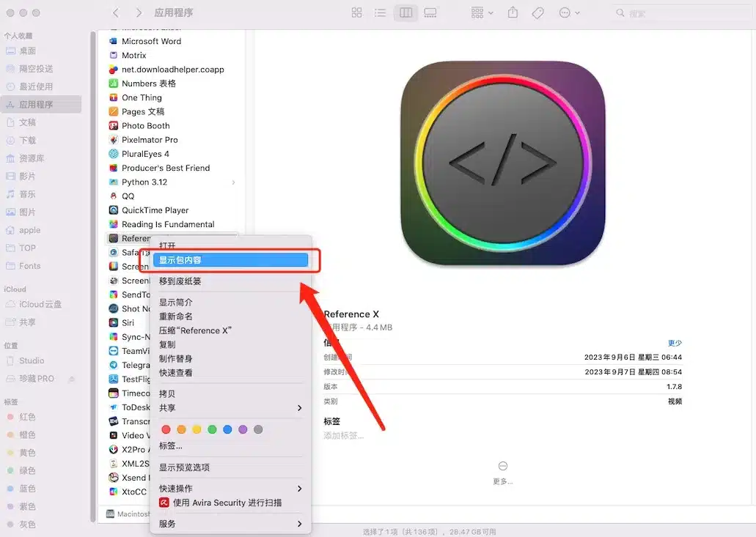Image resolution: width=756 pixels, height=537 pixels.
Task: Select the PluralEyes 4 app icon
Action: [x=114, y=154]
